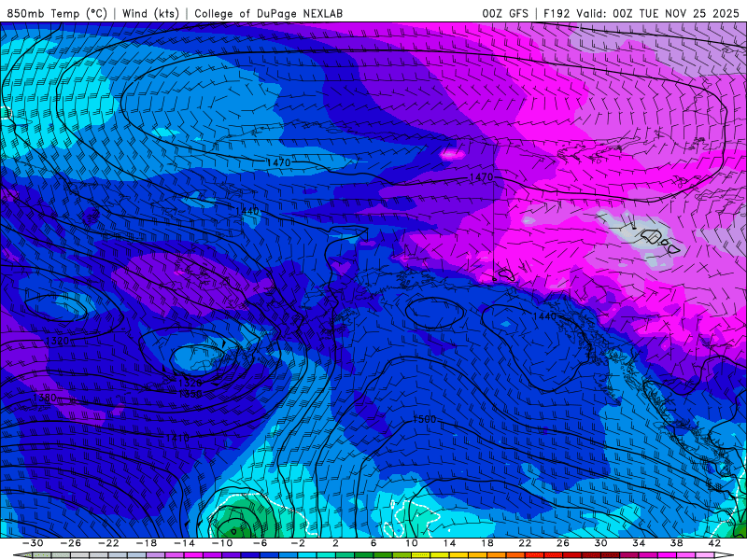The width and height of the screenshot is (747, 560).
Task: Click the positive 26 value on the temperature scale
Action: click(563, 543)
